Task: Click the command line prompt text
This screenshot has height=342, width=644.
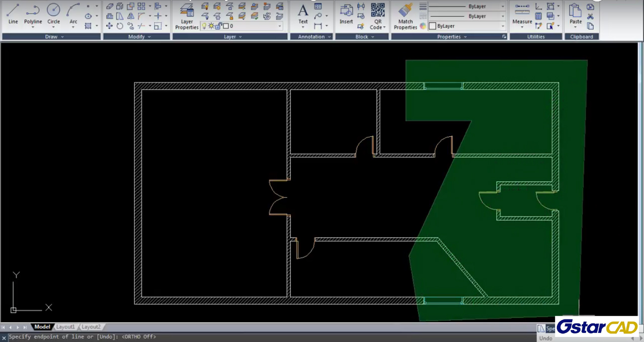Action: pos(82,337)
